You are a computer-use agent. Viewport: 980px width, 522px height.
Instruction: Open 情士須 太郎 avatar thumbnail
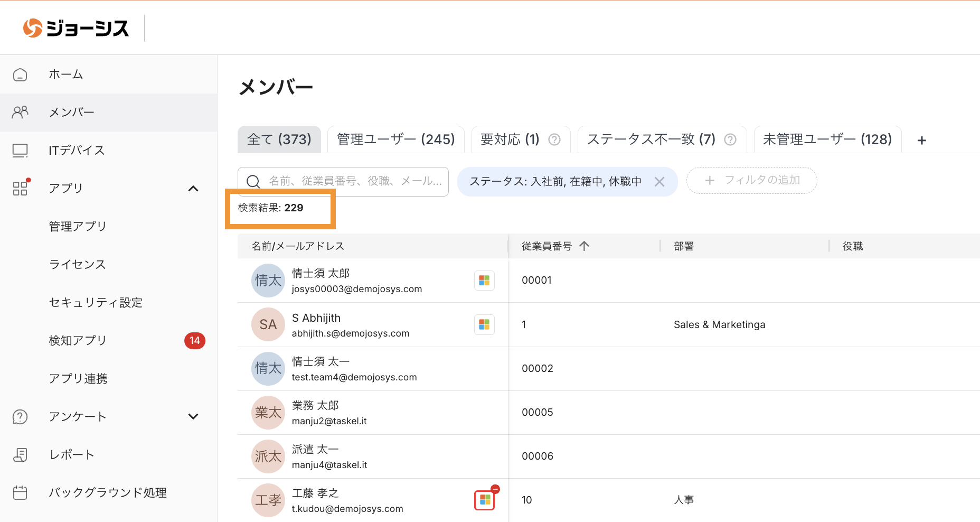[268, 281]
